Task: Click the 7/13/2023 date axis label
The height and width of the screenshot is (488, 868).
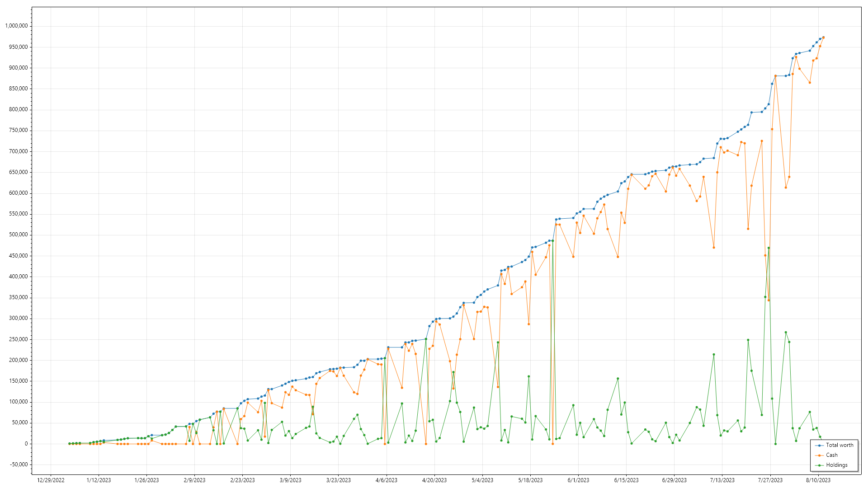Action: tap(722, 480)
